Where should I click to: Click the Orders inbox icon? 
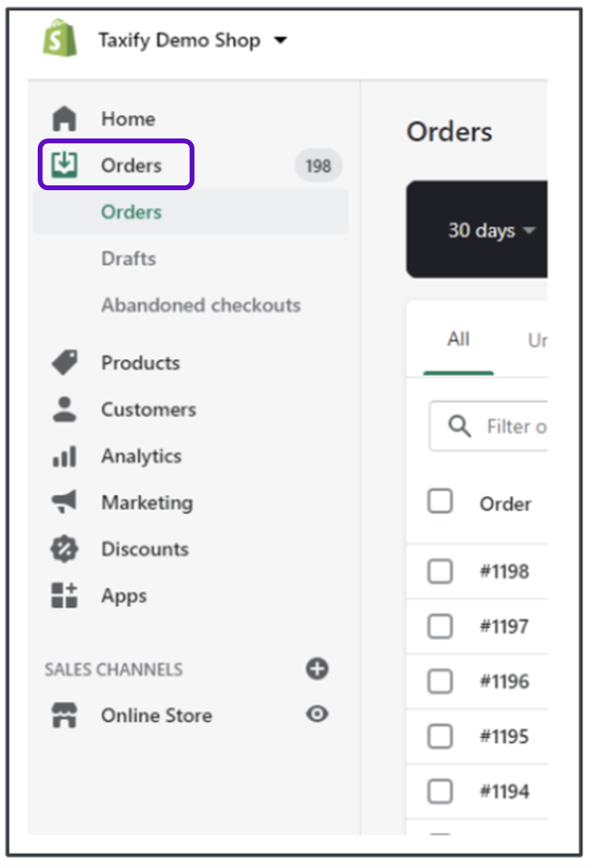point(64,165)
